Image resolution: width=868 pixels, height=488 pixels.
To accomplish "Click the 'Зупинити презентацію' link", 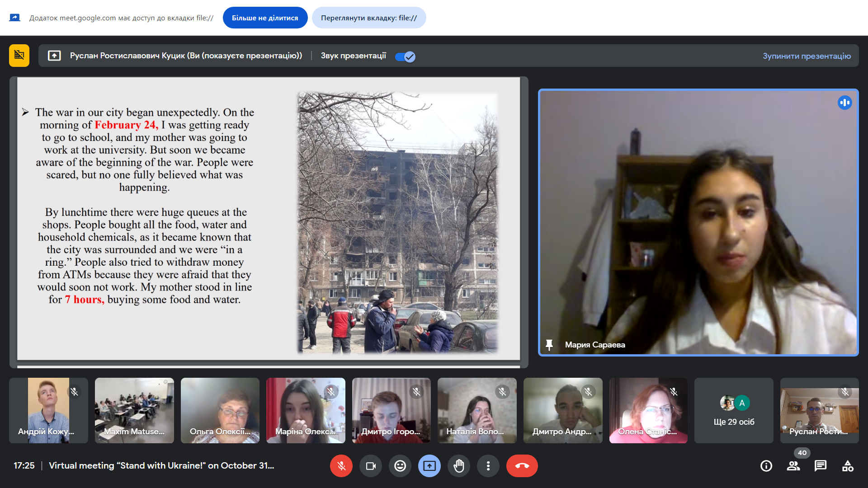I will coord(807,56).
